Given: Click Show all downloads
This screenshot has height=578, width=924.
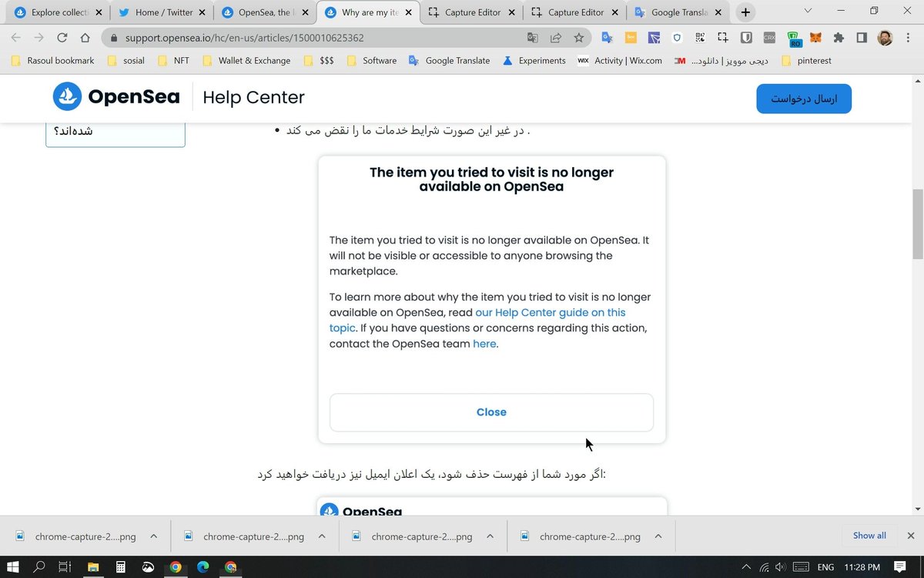Looking at the screenshot, I should [869, 536].
